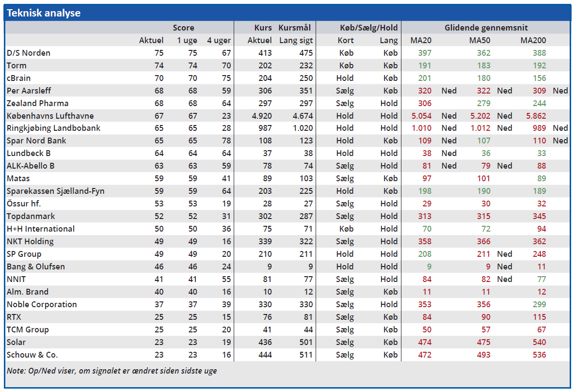Click the Glidende gennemsnit header
Screen dimensions: 575x392
click(x=486, y=28)
